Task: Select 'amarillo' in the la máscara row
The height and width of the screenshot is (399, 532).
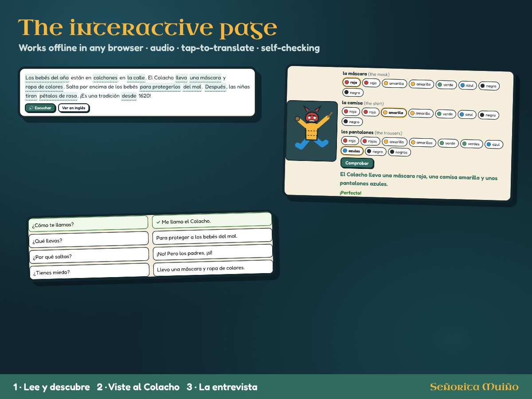Action: coord(421,84)
